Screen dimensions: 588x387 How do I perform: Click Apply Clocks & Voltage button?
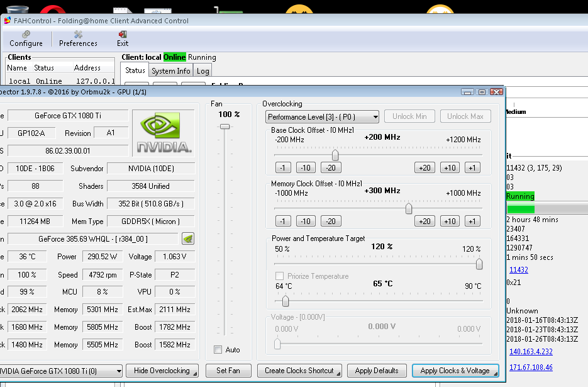455,371
